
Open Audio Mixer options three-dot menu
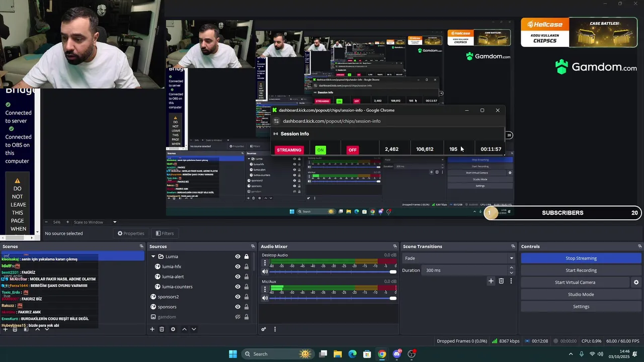[275, 329]
